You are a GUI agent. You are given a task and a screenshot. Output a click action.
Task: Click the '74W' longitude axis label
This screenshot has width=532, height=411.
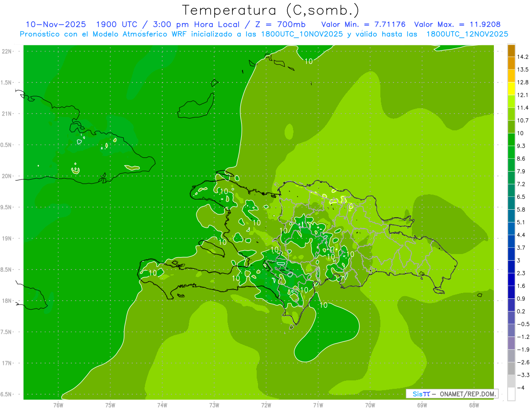[x=162, y=405]
